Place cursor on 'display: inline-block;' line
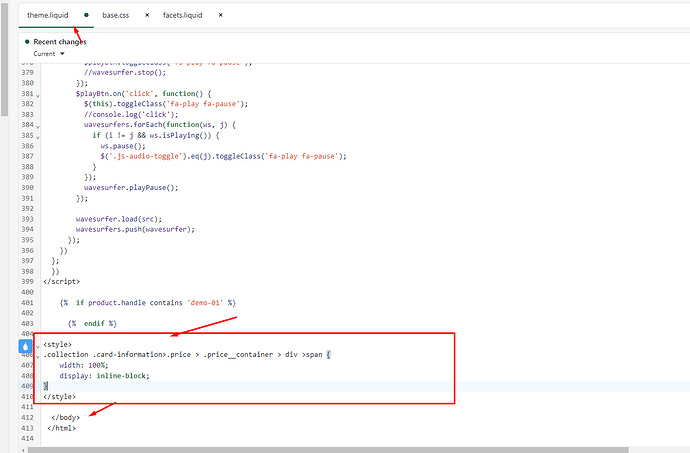The image size is (690, 453). tap(98, 376)
